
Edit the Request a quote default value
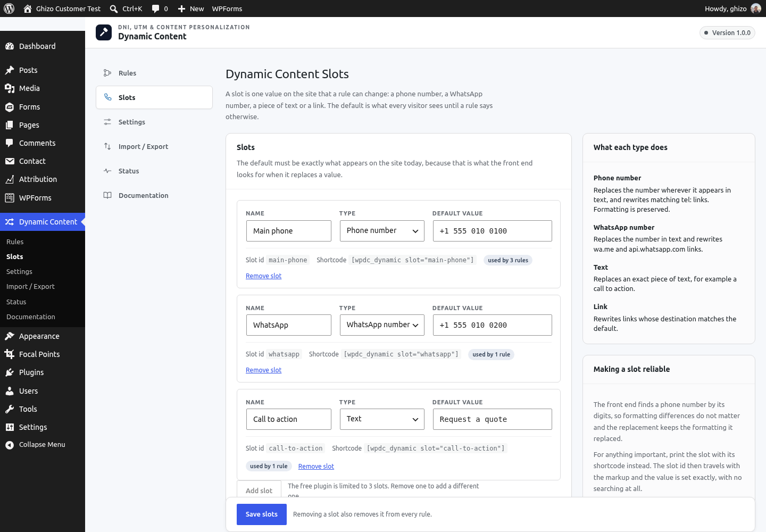tap(493, 419)
